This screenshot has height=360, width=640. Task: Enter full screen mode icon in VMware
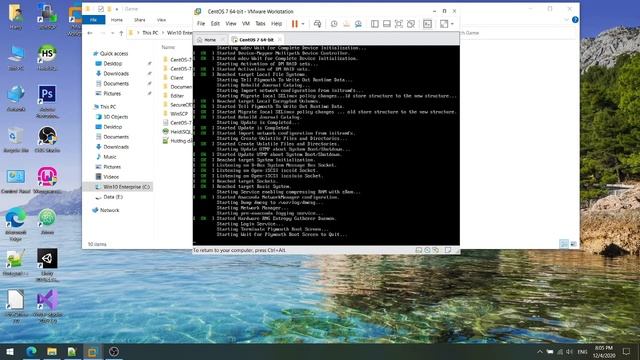[x=399, y=24]
